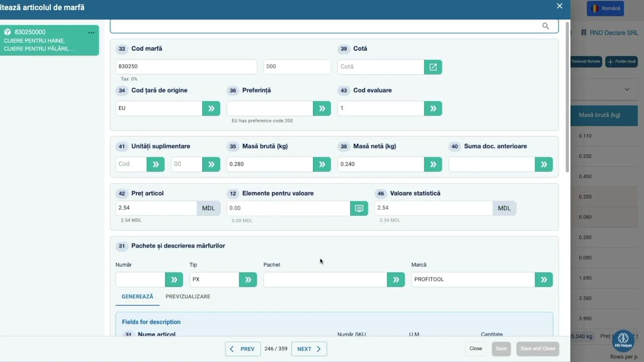The width and height of the screenshot is (644, 362).
Task: Click the Cod marfă field containing 830250
Action: click(186, 67)
